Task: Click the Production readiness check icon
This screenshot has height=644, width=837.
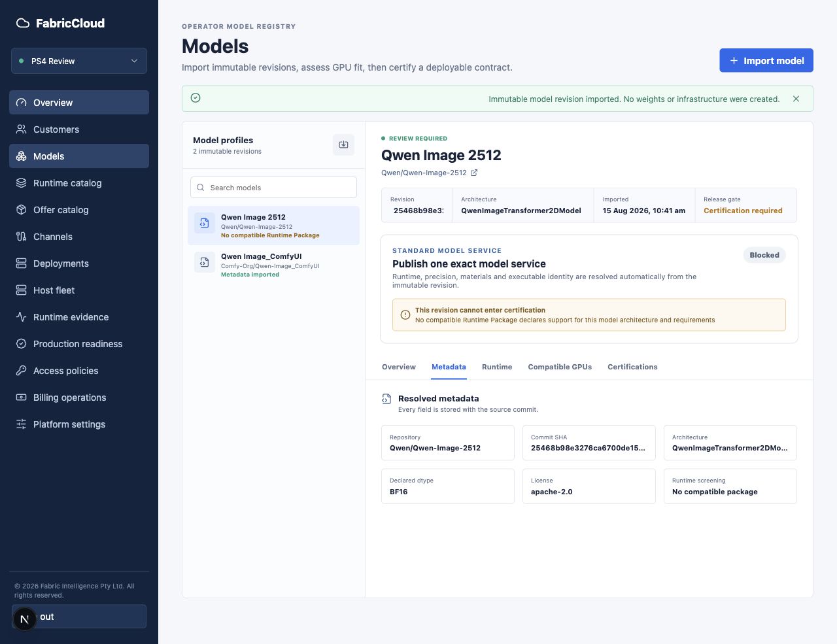Action: (x=22, y=344)
